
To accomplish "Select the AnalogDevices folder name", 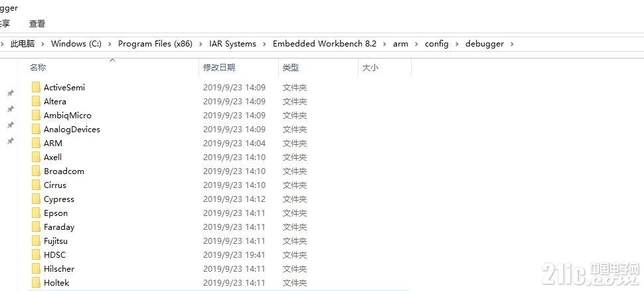I will [72, 129].
